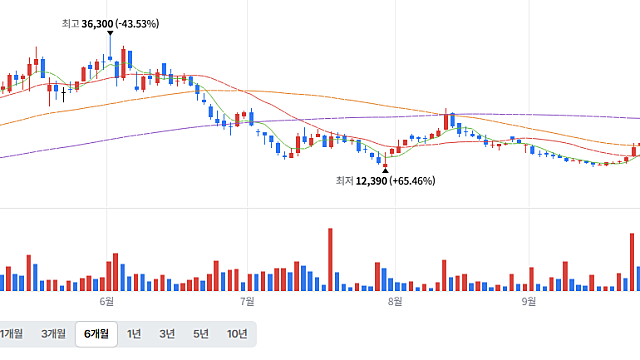Switch chart range to 10년
This screenshot has width=640, height=360.
point(237,334)
